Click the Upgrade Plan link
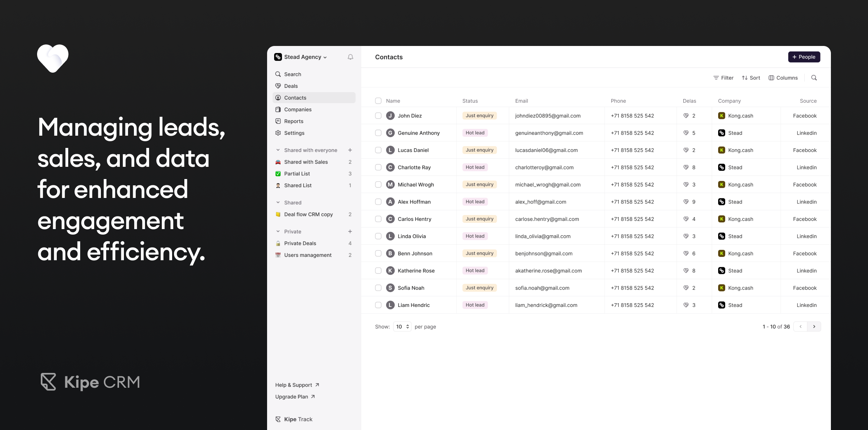The height and width of the screenshot is (430, 868). (295, 397)
